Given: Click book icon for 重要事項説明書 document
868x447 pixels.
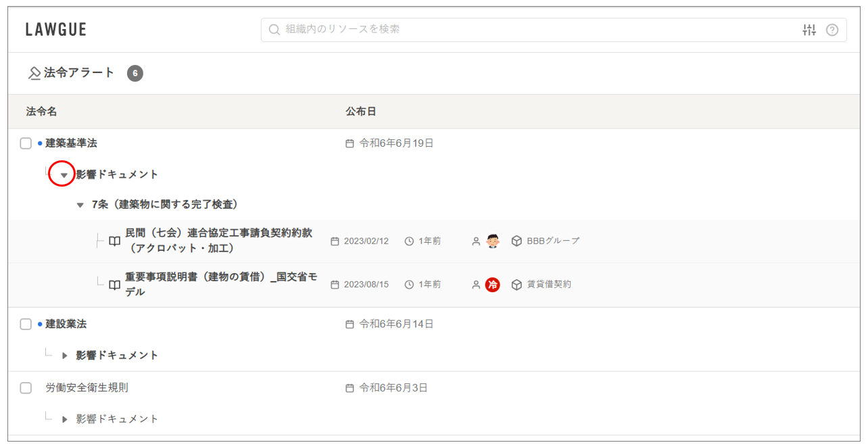Looking at the screenshot, I should point(114,285).
